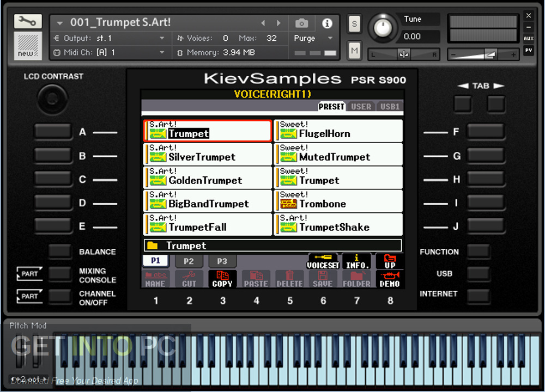Click hardware button F
The image size is (545, 392).
[x=486, y=132]
